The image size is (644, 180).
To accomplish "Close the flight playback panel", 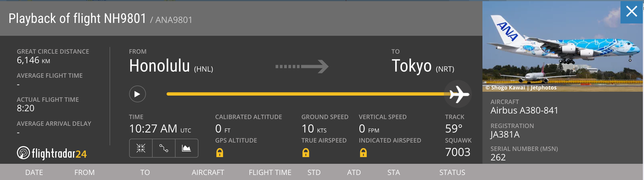I will 631,12.
